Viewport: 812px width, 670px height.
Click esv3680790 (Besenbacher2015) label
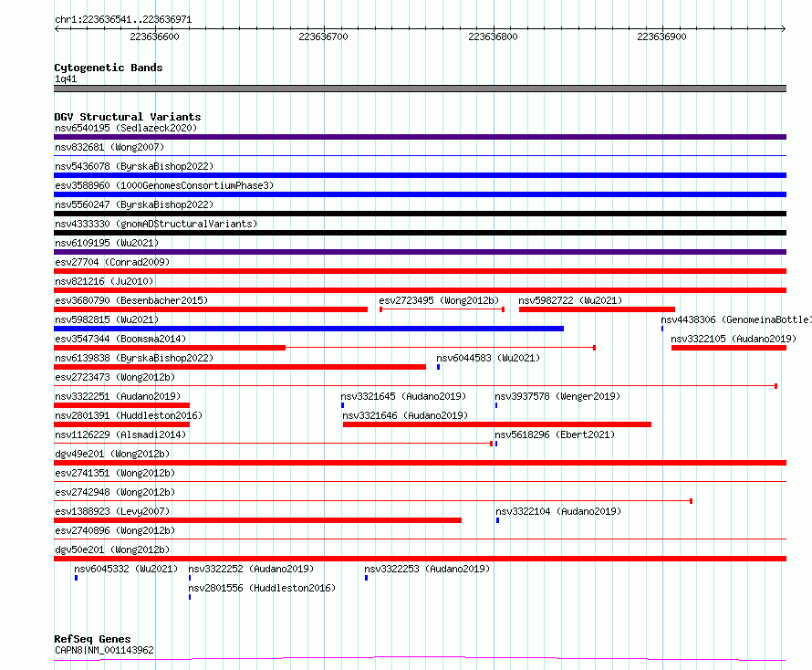(131, 300)
